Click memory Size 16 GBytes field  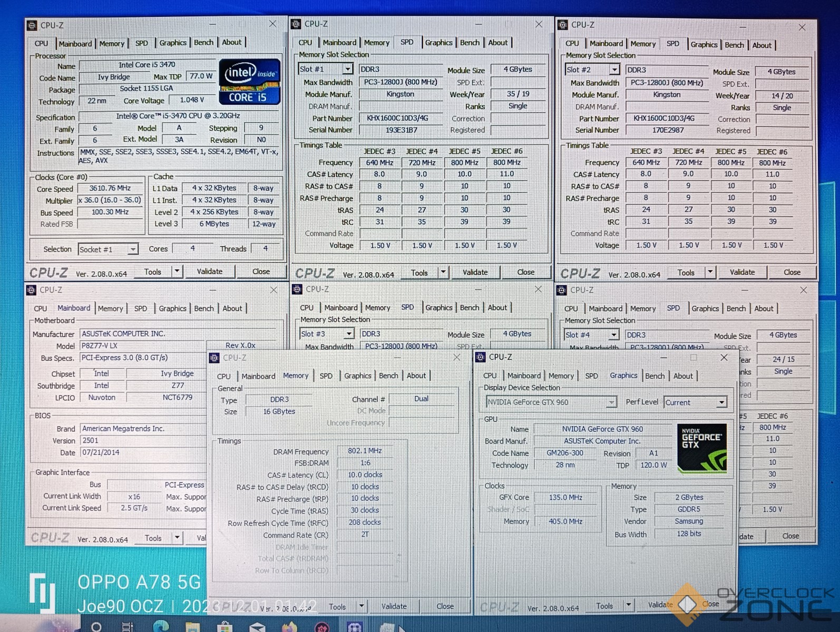pos(279,411)
